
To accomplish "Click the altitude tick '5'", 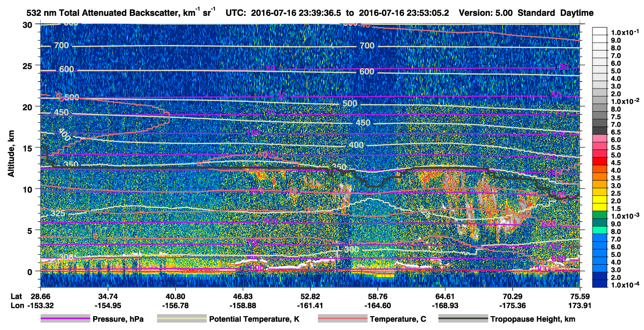I will coord(31,230).
